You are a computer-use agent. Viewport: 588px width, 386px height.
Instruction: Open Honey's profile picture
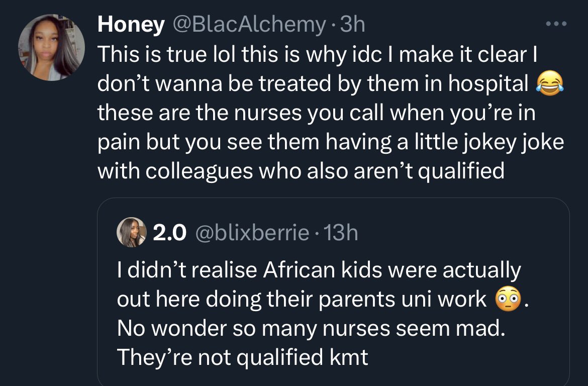(49, 48)
